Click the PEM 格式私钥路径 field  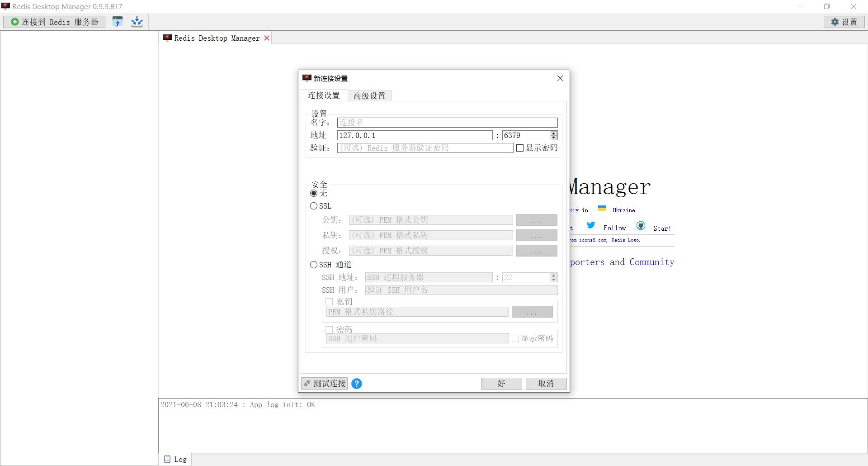click(x=417, y=312)
